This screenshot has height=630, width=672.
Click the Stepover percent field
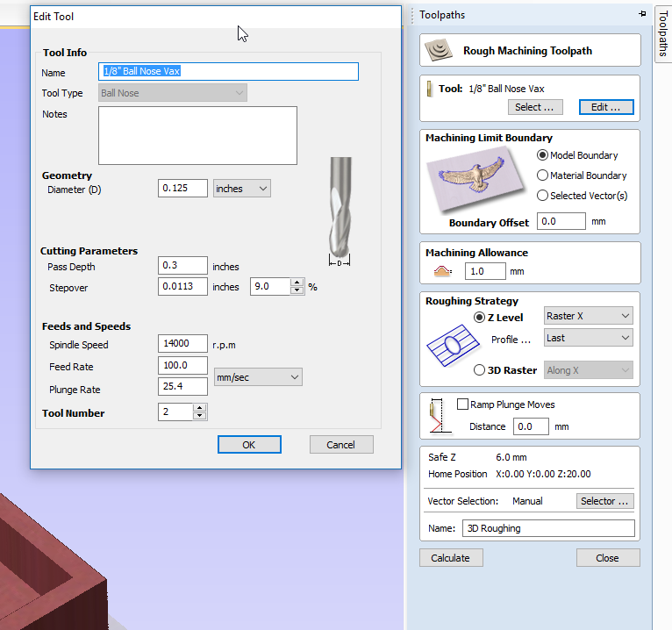270,286
